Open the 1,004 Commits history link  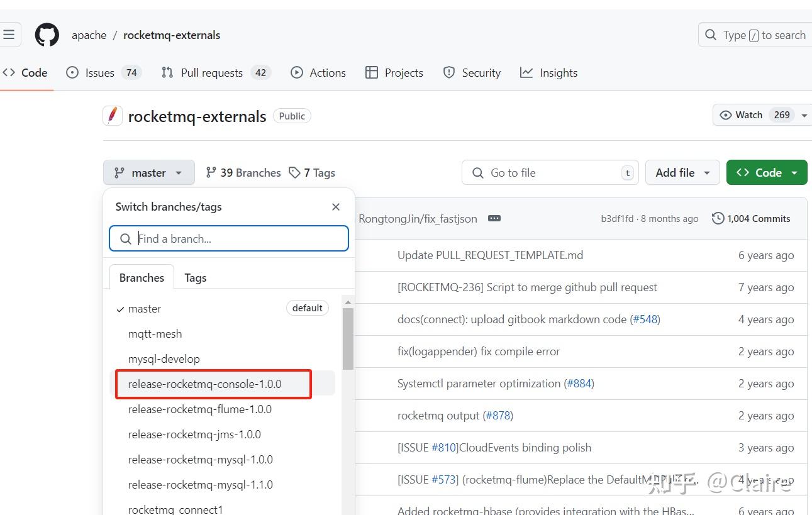[759, 218]
